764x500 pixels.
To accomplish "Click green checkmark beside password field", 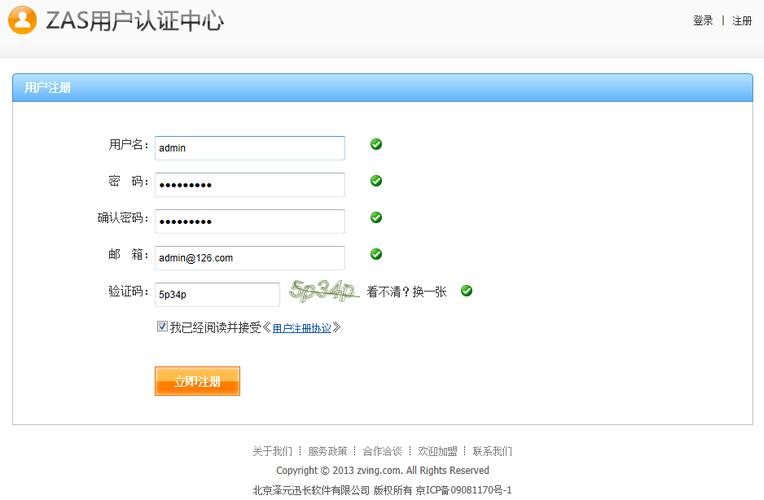I will pyautogui.click(x=376, y=181).
